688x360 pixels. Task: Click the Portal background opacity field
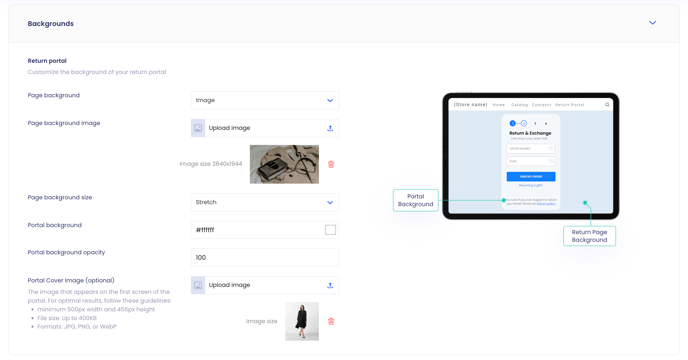[x=265, y=257]
